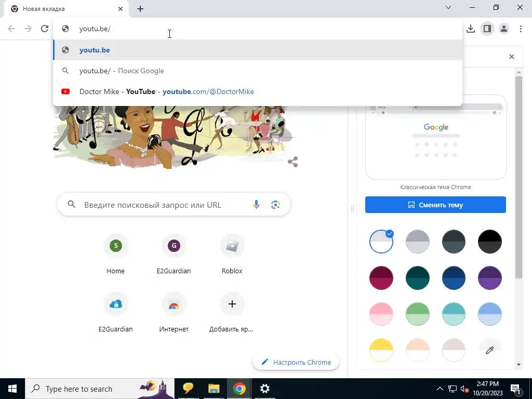532x399 pixels.
Task: Open the Home shortcut
Action: click(x=116, y=255)
